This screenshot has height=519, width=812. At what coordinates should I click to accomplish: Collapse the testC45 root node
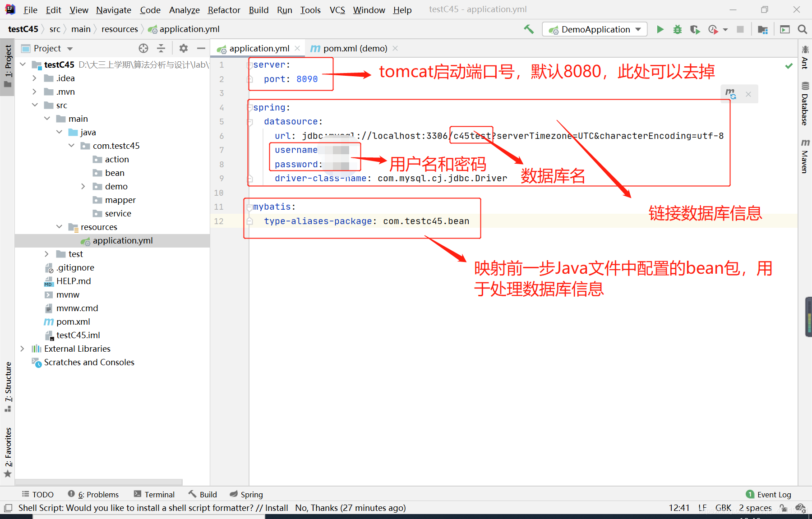tap(23, 64)
